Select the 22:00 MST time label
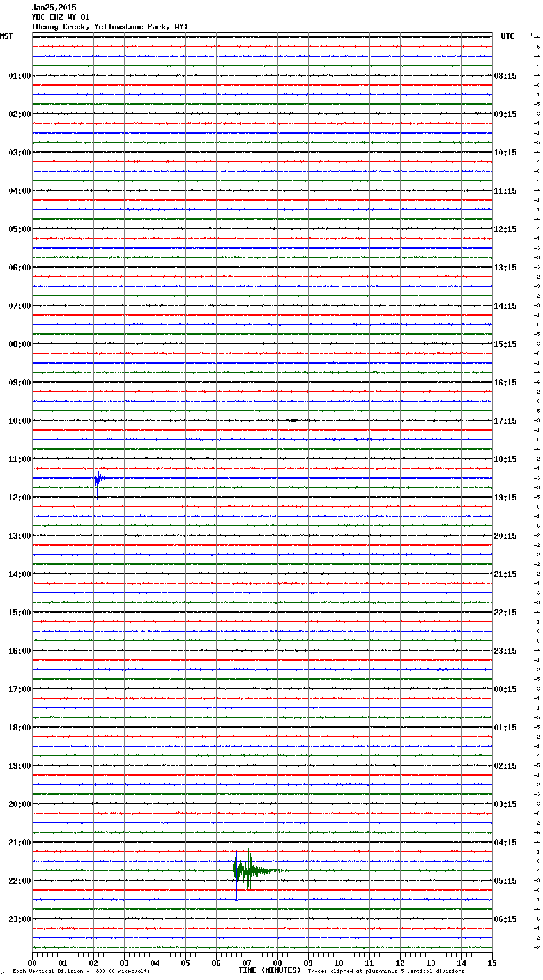Image resolution: width=543 pixels, height=980 pixels. pos(19,881)
